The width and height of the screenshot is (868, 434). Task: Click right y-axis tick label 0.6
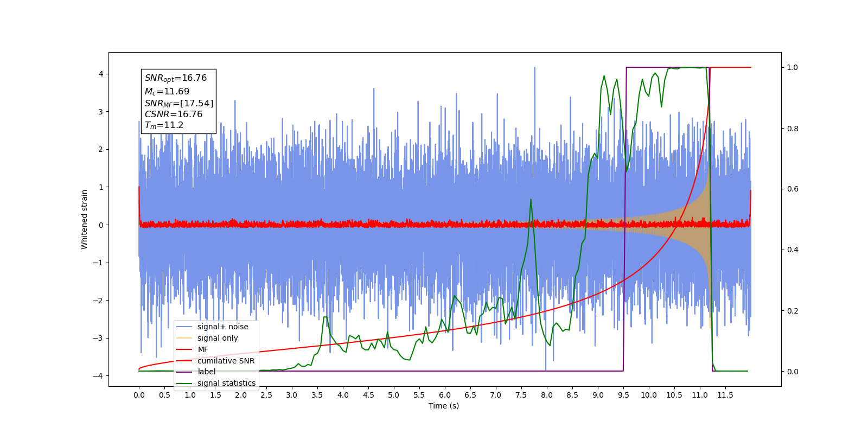793,189
